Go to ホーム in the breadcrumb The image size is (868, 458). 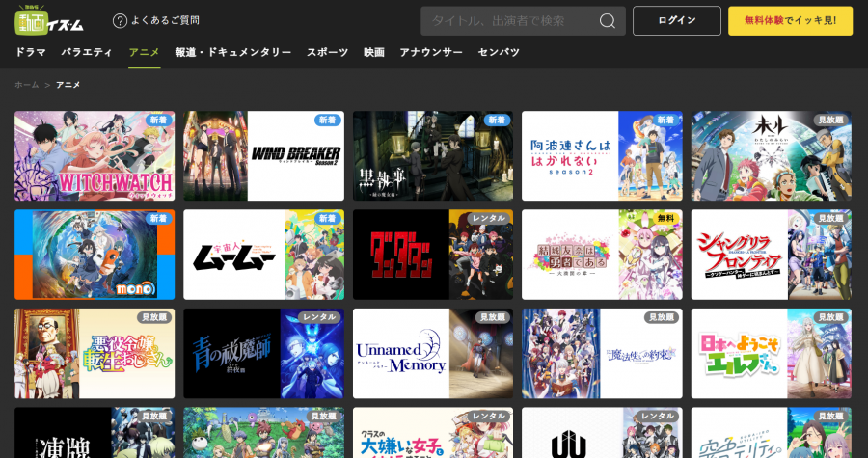pyautogui.click(x=27, y=85)
